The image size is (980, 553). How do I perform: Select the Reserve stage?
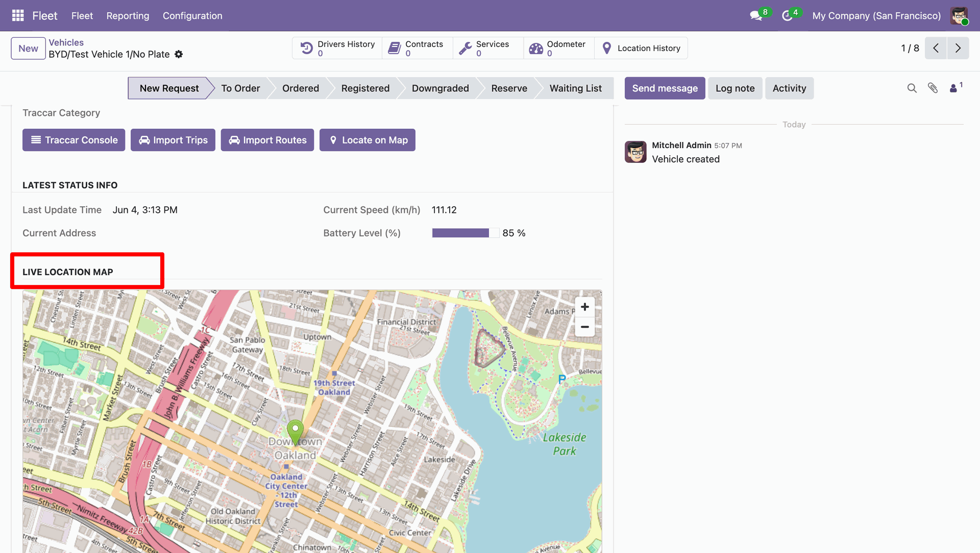point(509,88)
